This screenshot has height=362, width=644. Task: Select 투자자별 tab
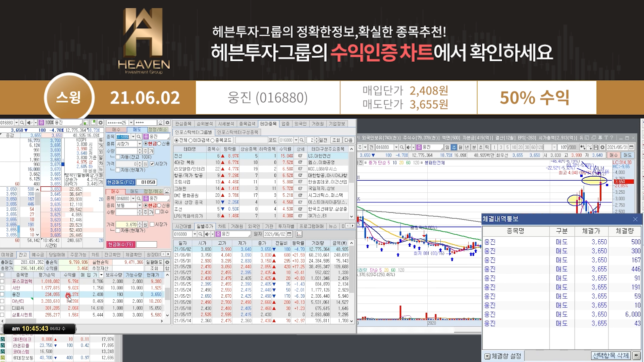[x=286, y=226]
